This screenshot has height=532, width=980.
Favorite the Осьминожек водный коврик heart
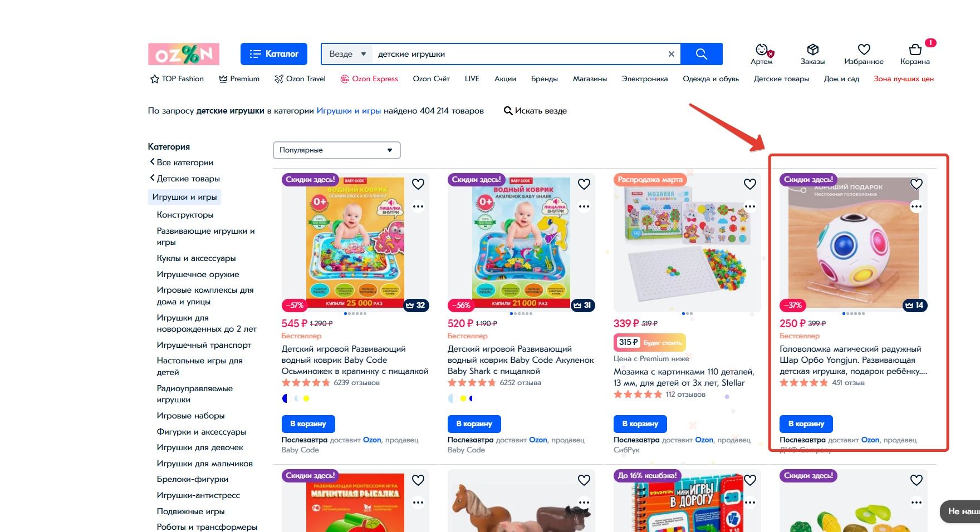click(418, 184)
